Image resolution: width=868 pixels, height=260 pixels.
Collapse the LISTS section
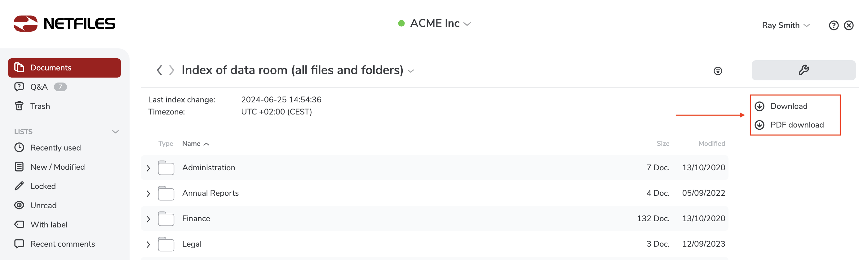[x=115, y=132]
